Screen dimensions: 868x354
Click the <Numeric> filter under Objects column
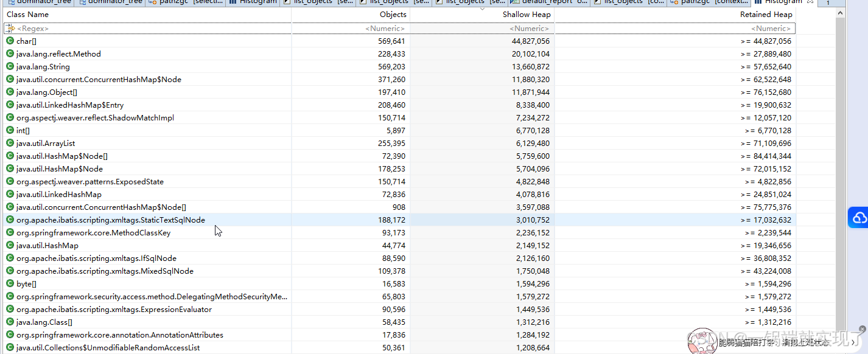click(x=384, y=28)
